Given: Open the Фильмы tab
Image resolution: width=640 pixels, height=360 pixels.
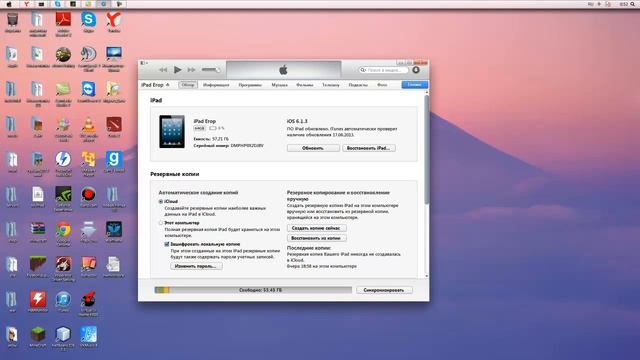Looking at the screenshot, I should tap(304, 85).
